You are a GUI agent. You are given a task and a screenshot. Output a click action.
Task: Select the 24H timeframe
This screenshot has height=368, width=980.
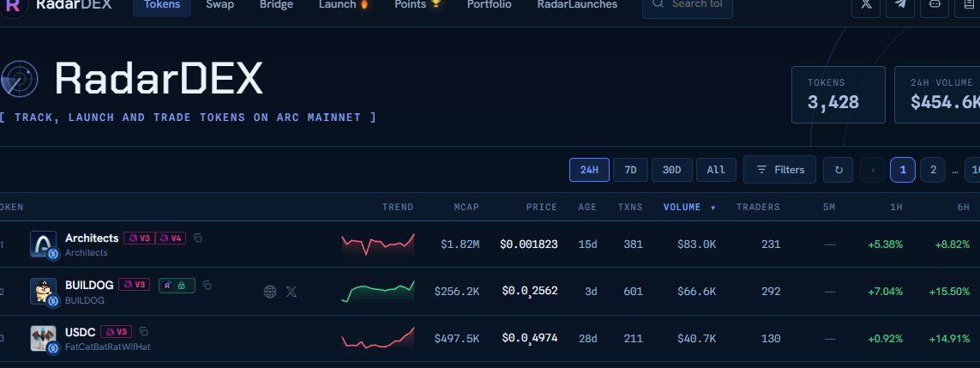(x=589, y=170)
